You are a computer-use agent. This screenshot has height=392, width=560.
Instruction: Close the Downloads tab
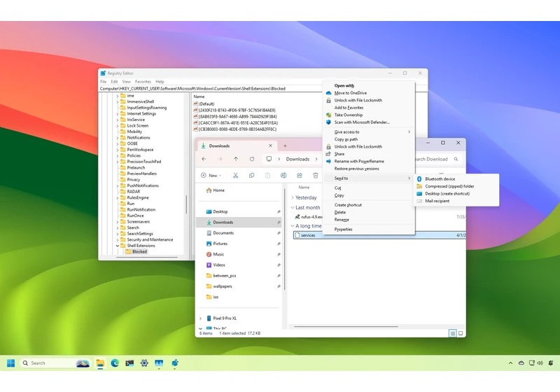pyautogui.click(x=270, y=146)
